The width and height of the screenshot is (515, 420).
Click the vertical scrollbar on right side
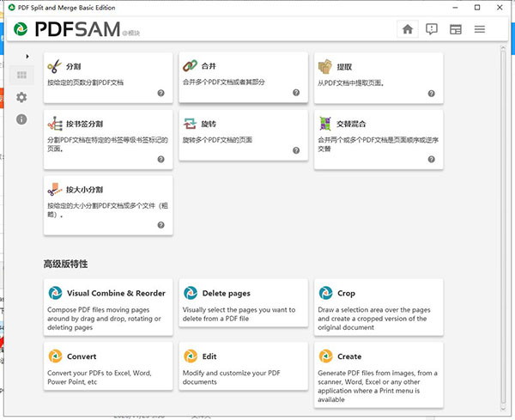coord(503,227)
